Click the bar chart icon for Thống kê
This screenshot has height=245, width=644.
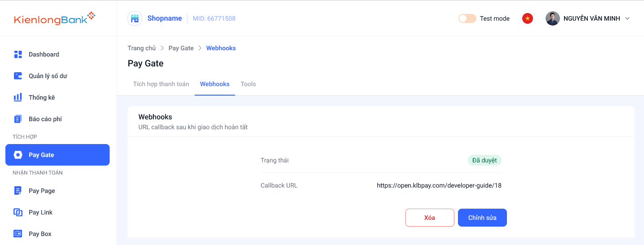click(18, 97)
